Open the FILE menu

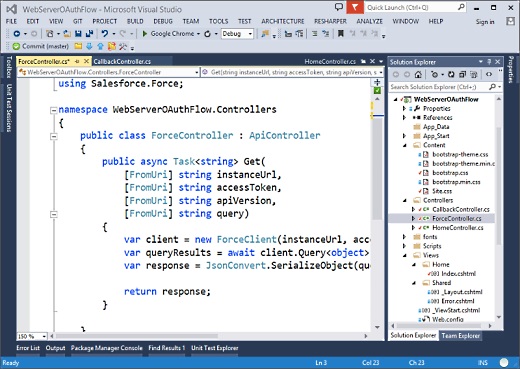coord(11,21)
